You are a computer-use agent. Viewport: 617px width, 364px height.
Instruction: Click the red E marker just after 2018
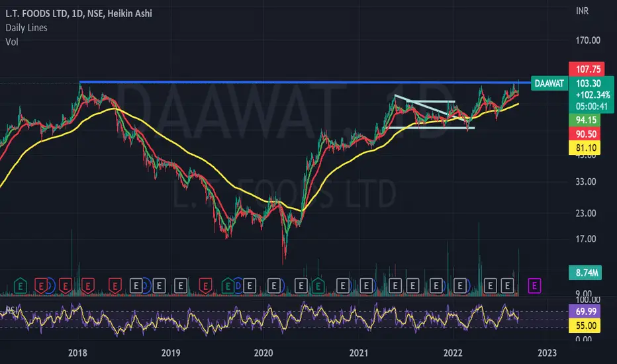[x=88, y=286]
